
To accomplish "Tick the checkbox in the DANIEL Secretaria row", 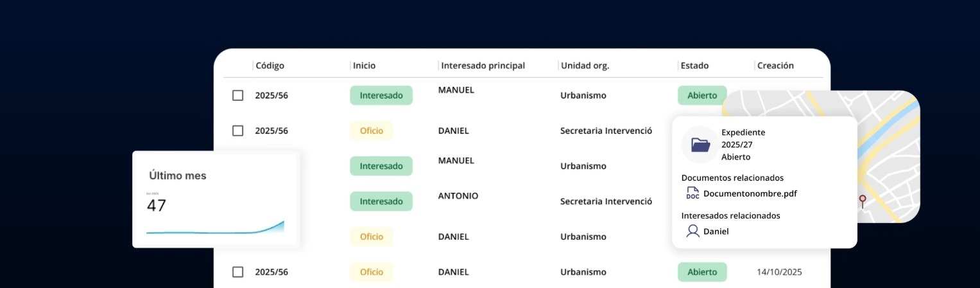I will [x=237, y=130].
